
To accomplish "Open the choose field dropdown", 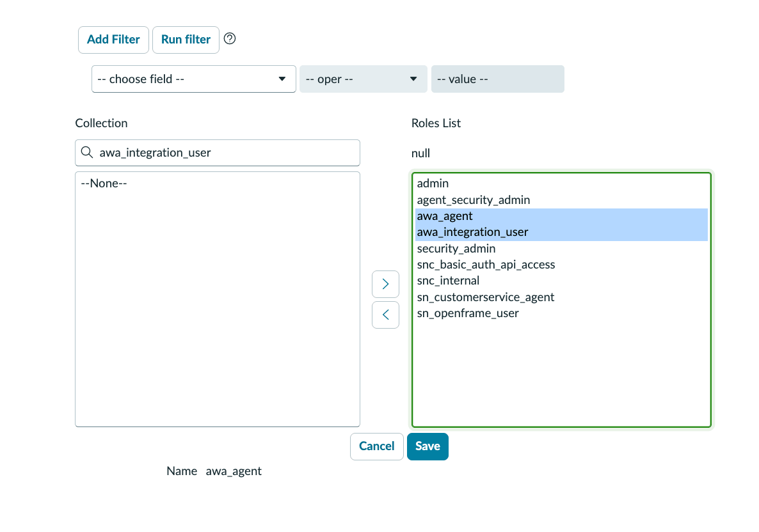I will pyautogui.click(x=194, y=79).
